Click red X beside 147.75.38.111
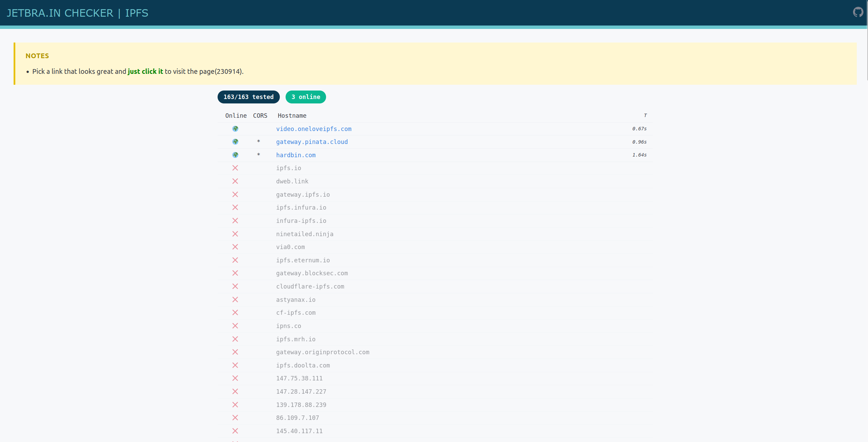 235,378
